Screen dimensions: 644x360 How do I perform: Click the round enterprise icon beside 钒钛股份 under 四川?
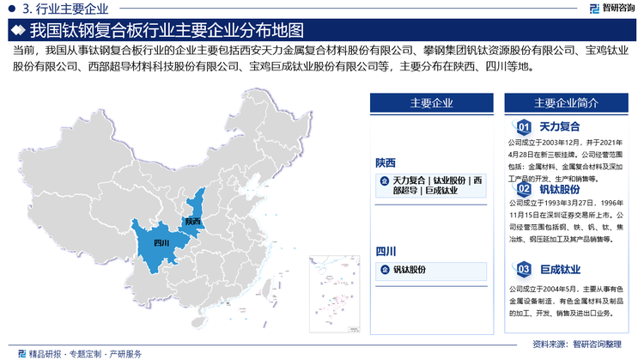click(x=385, y=270)
